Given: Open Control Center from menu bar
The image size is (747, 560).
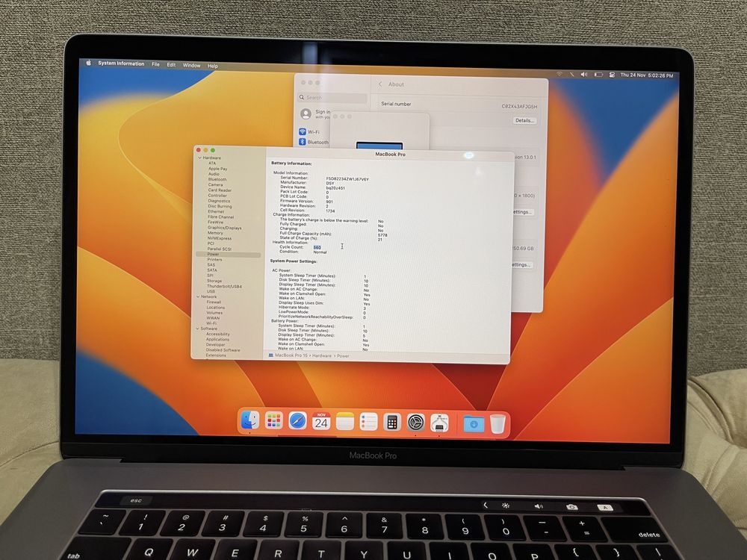Looking at the screenshot, I should [x=612, y=75].
